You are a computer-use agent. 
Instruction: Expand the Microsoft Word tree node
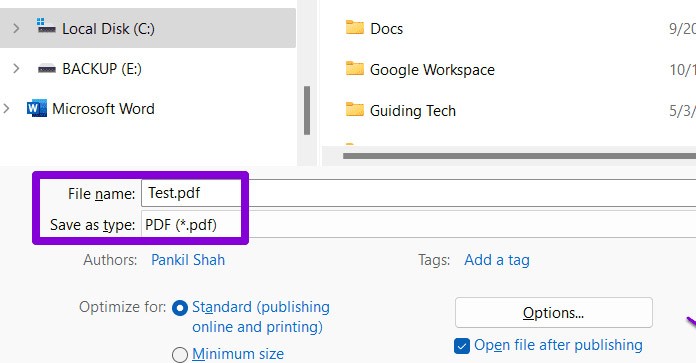tap(6, 108)
